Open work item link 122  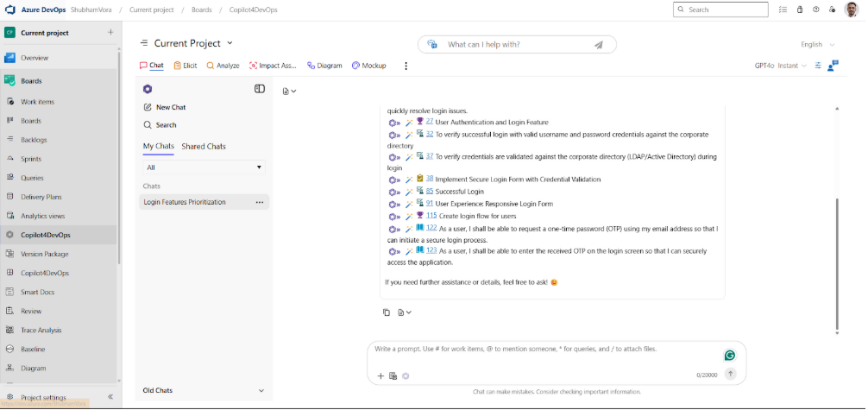point(431,228)
